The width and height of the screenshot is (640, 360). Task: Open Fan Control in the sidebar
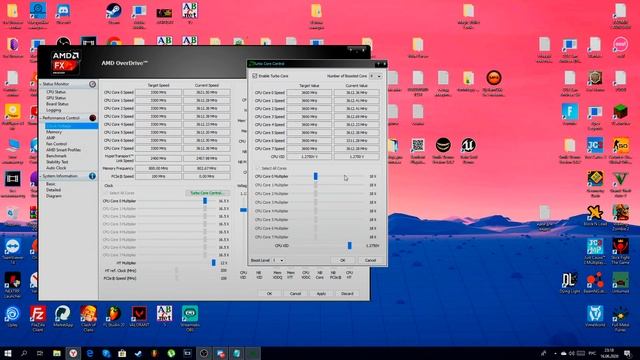tap(56, 144)
